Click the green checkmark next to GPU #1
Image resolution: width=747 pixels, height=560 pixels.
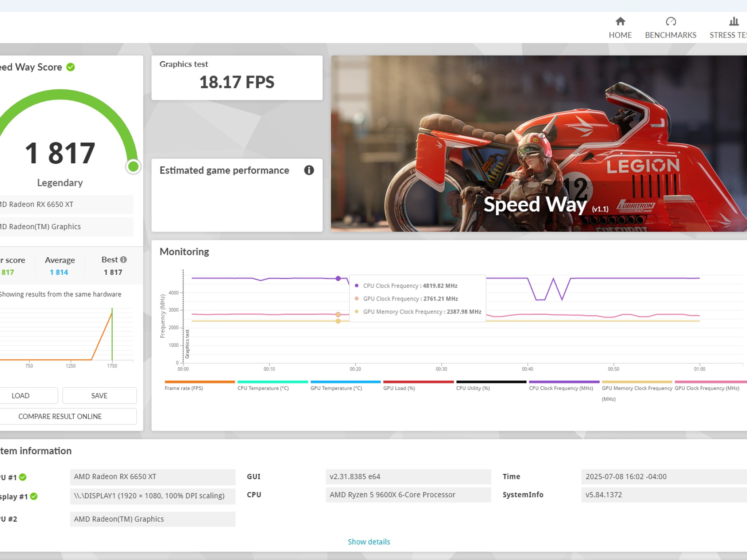coord(23,477)
